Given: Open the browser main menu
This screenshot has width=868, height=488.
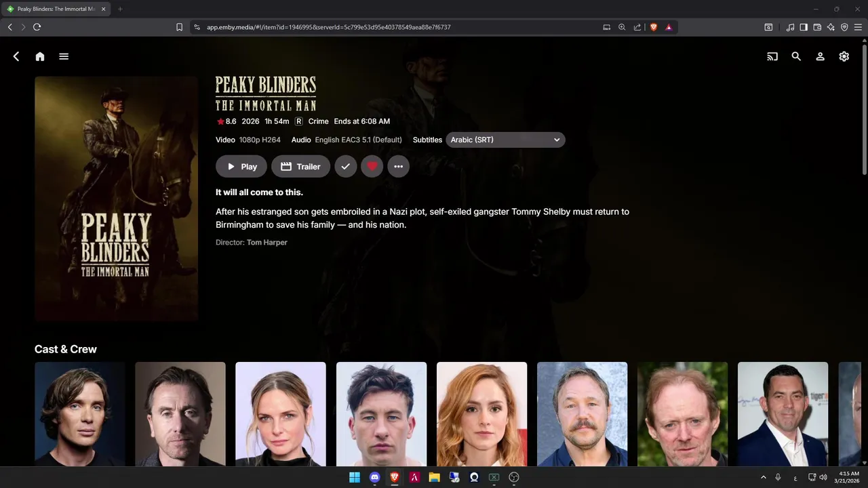Looking at the screenshot, I should [858, 27].
